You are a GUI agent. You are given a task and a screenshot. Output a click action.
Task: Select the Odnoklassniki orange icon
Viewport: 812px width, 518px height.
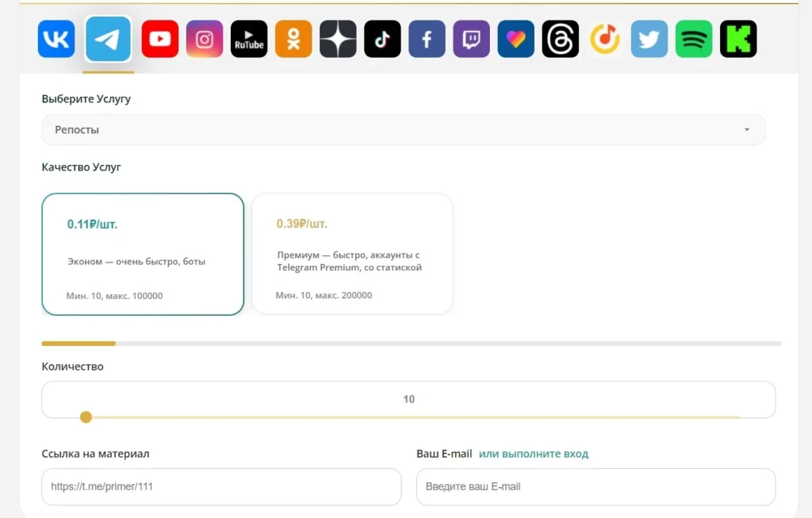tap(293, 39)
